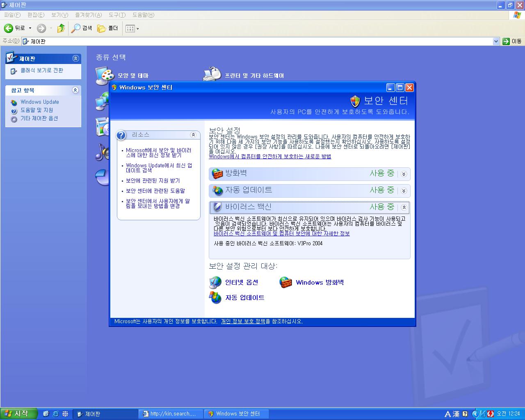525x420 pixels.
Task: Open the Search (검색) toolbar button
Action: (x=82, y=28)
